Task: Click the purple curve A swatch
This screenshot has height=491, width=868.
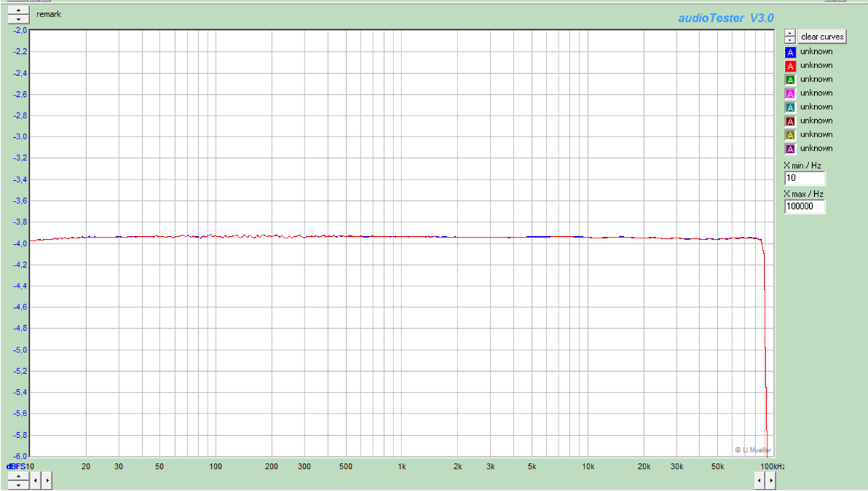Action: pos(790,149)
